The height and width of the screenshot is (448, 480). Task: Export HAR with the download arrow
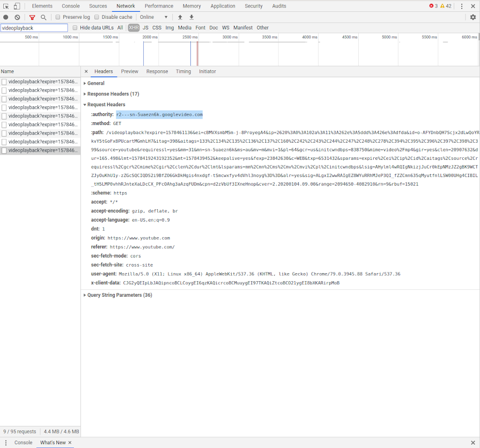pos(191,17)
